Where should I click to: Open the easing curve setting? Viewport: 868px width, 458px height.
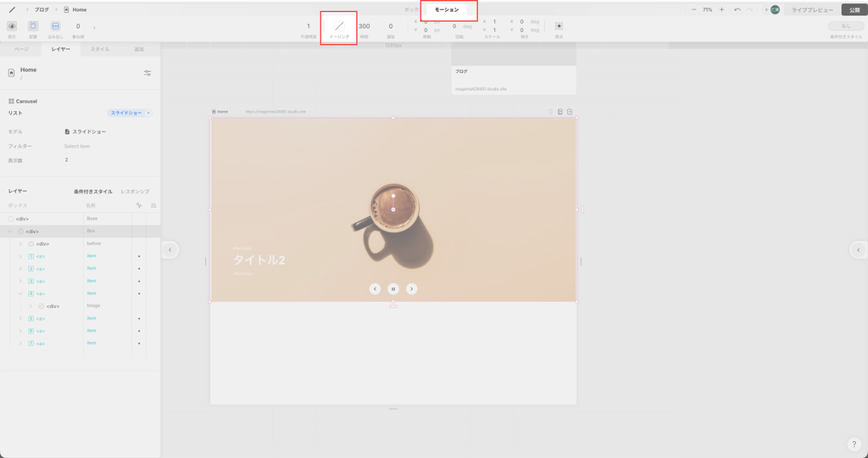(x=338, y=27)
